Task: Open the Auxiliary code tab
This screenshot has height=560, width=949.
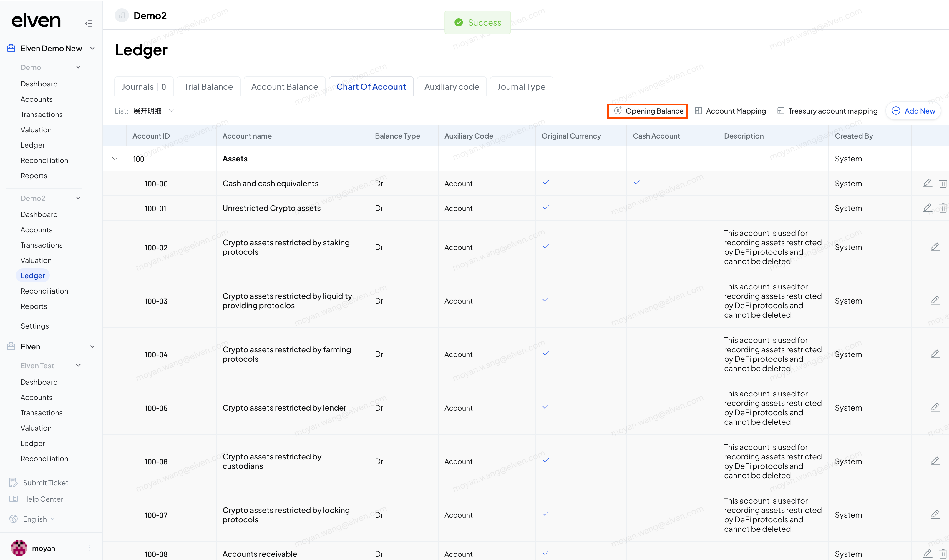Action: [451, 87]
